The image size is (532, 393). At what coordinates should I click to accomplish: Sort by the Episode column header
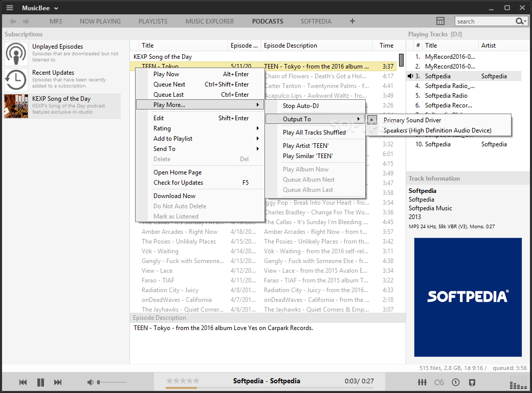[x=245, y=46]
